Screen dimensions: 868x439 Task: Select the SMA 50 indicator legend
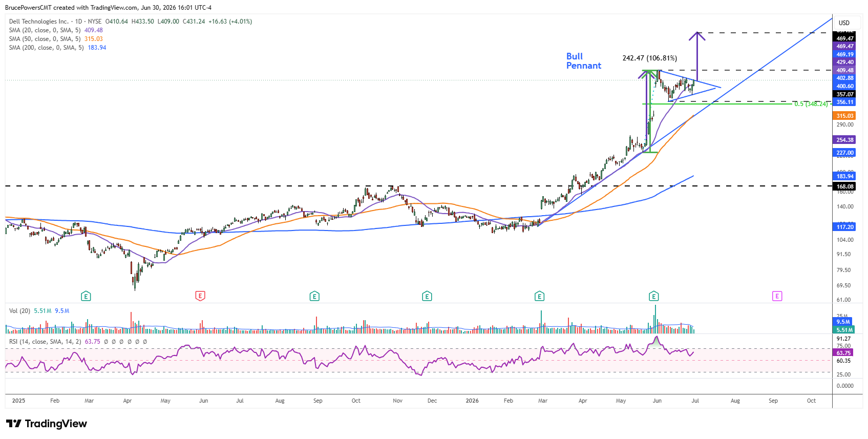(56, 39)
